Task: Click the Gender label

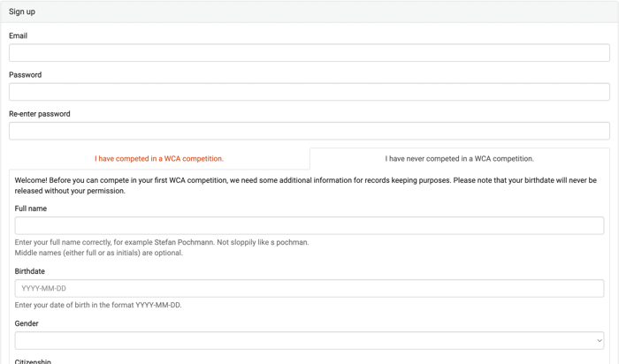Action: 27,323
